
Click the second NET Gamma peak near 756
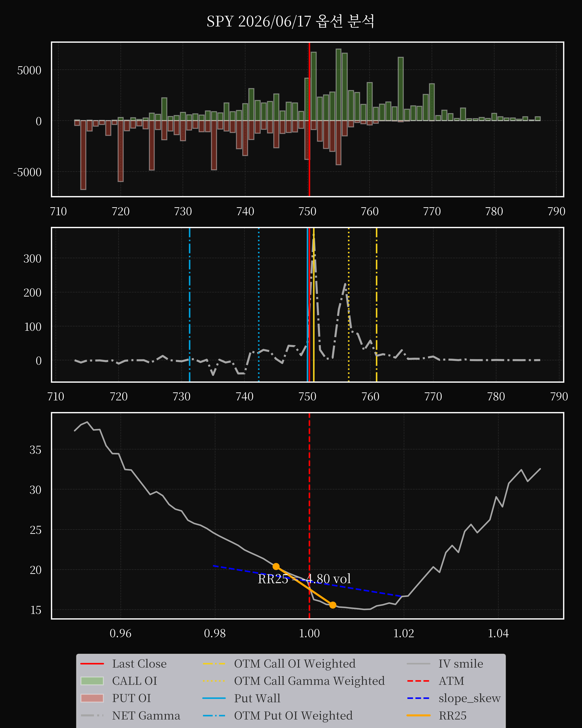(345, 284)
